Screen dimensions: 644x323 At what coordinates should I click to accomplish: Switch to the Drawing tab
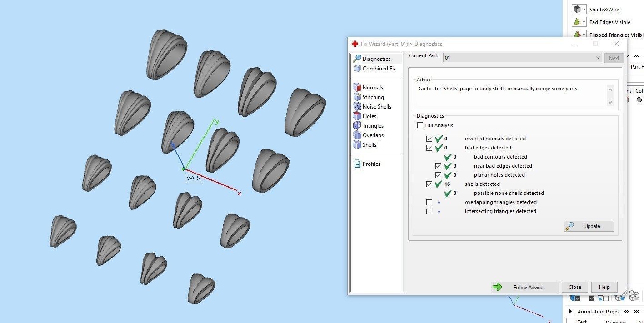(615, 322)
